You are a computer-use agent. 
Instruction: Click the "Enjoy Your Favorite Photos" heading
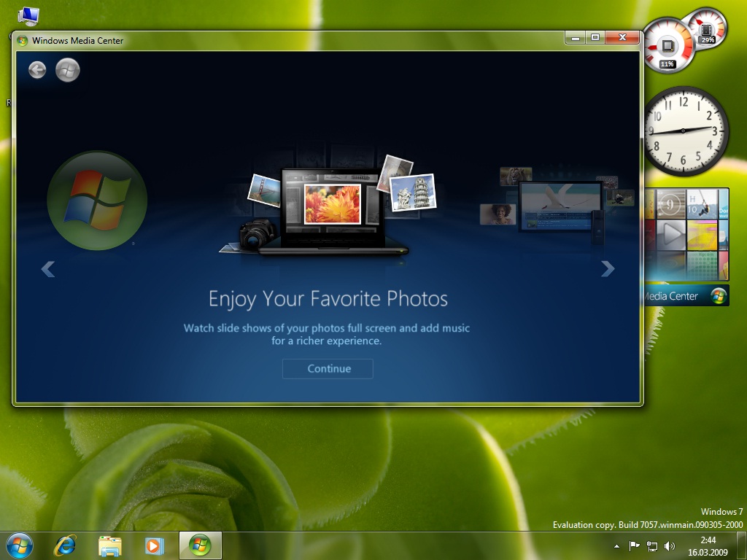pos(328,298)
